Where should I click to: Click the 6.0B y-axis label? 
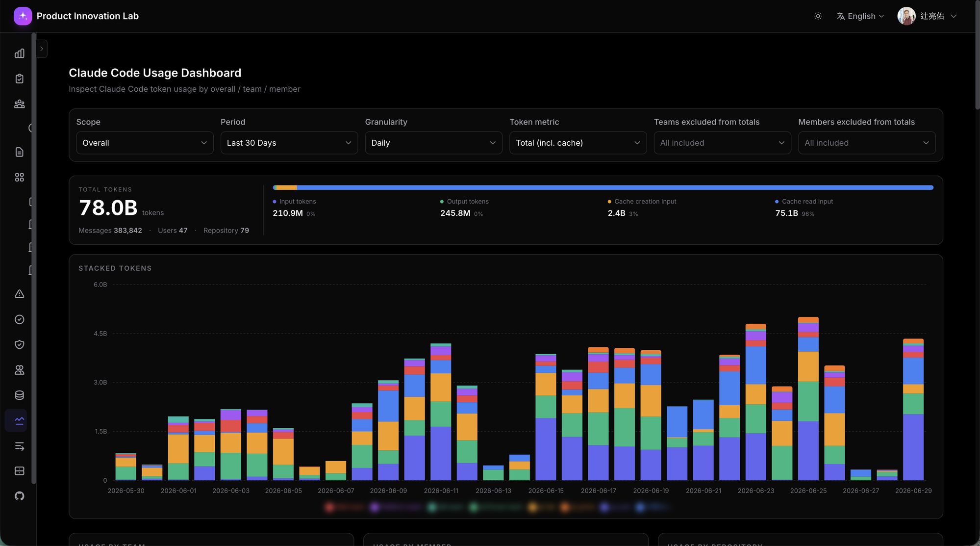(x=100, y=285)
